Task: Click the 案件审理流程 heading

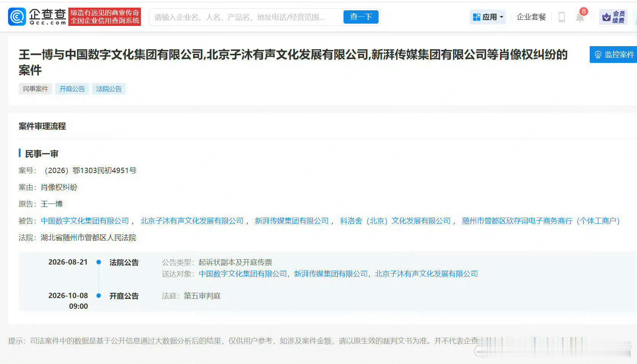Action: (x=42, y=126)
